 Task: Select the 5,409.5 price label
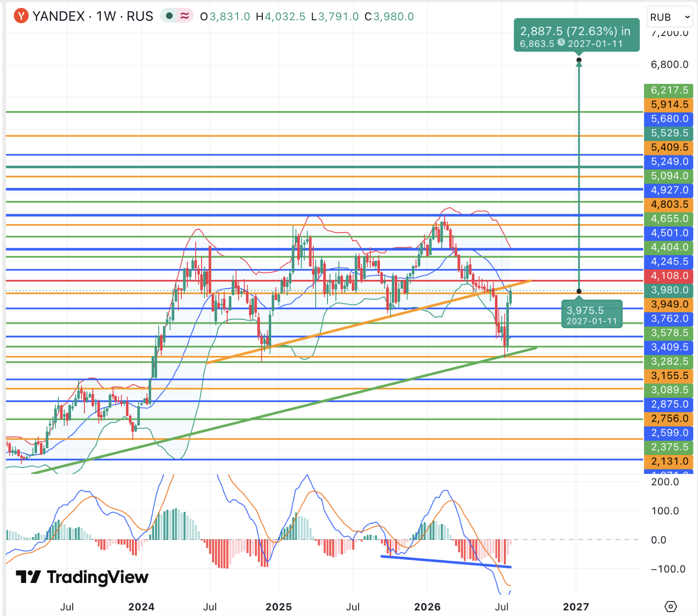[x=669, y=148]
